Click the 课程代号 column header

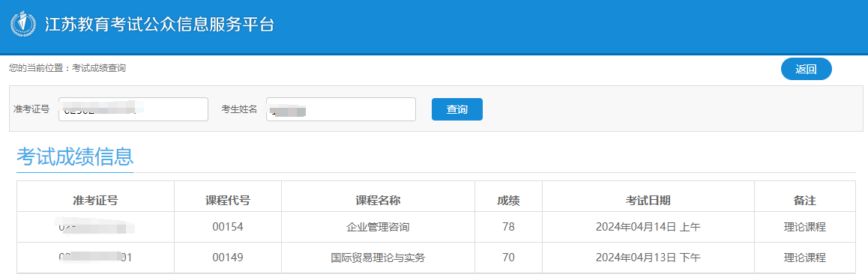coord(228,200)
